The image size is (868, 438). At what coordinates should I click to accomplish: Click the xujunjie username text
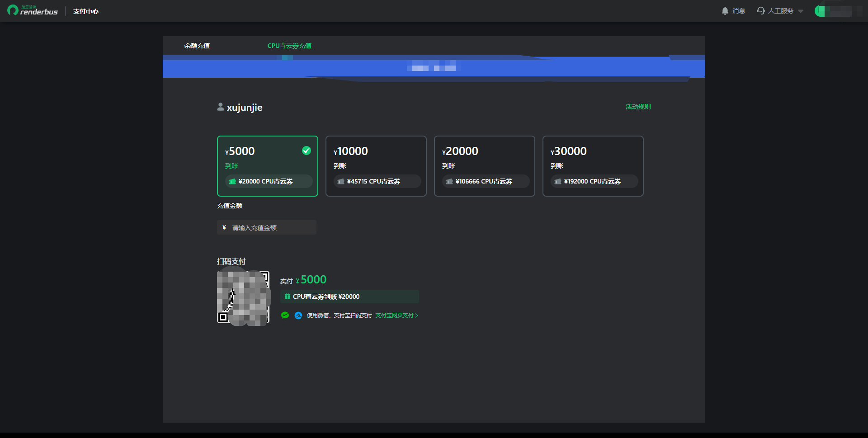[245, 108]
